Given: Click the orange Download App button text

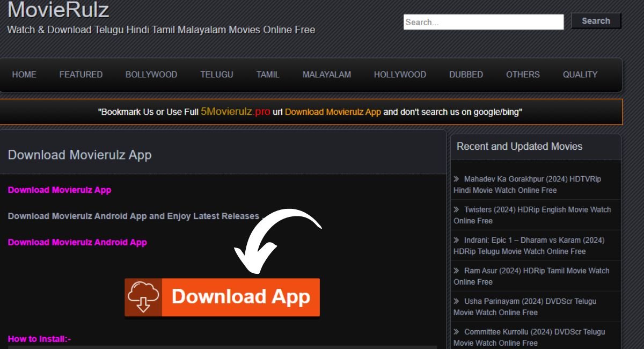Looking at the screenshot, I should point(240,297).
